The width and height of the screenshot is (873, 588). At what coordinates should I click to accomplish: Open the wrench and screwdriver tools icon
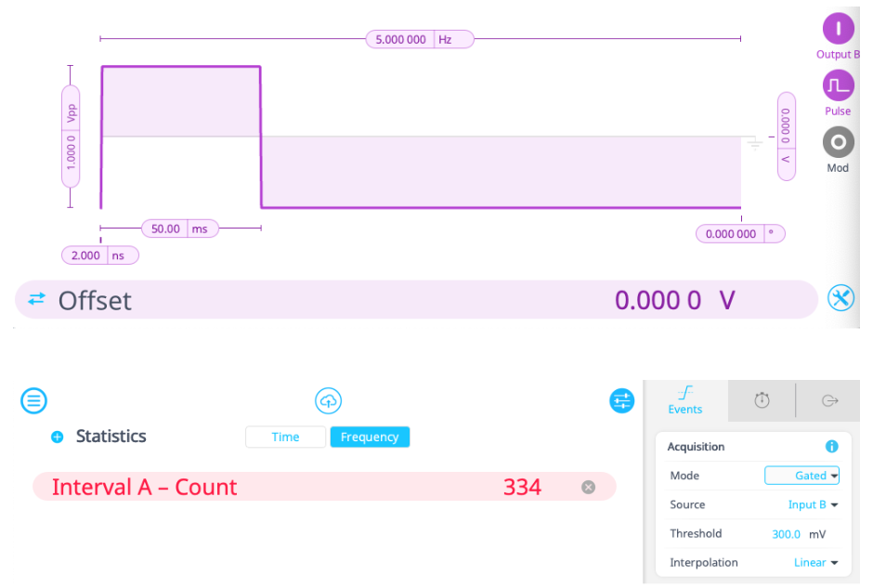click(x=840, y=298)
